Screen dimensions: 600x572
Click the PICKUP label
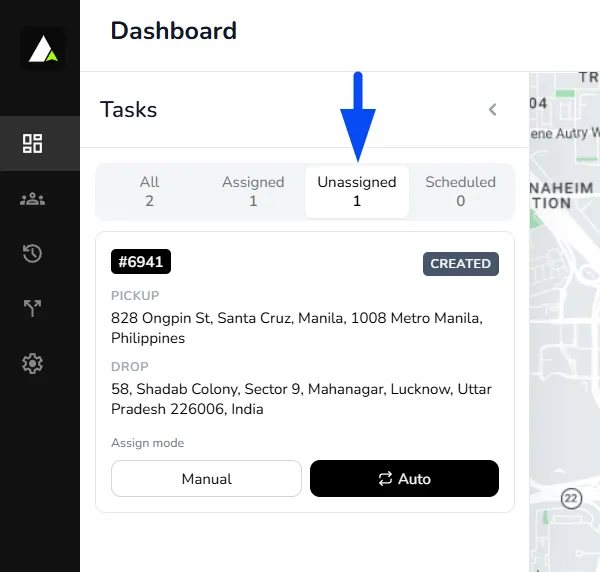pyautogui.click(x=135, y=296)
